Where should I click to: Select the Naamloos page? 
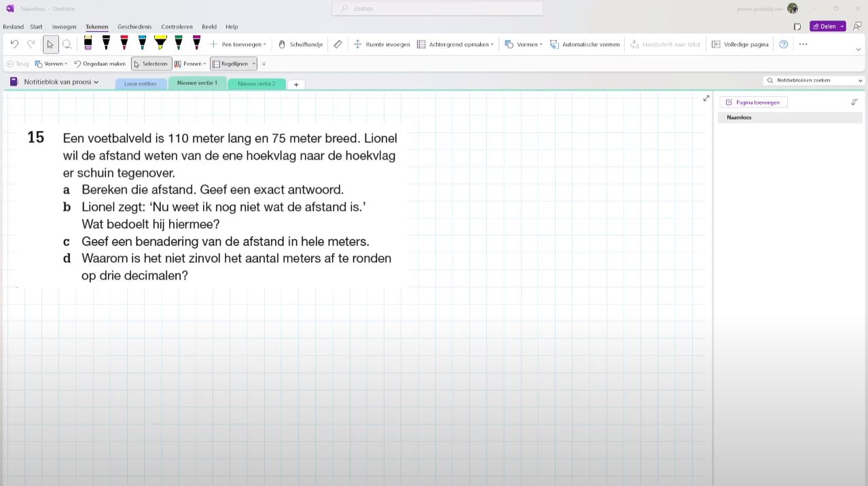click(x=790, y=117)
